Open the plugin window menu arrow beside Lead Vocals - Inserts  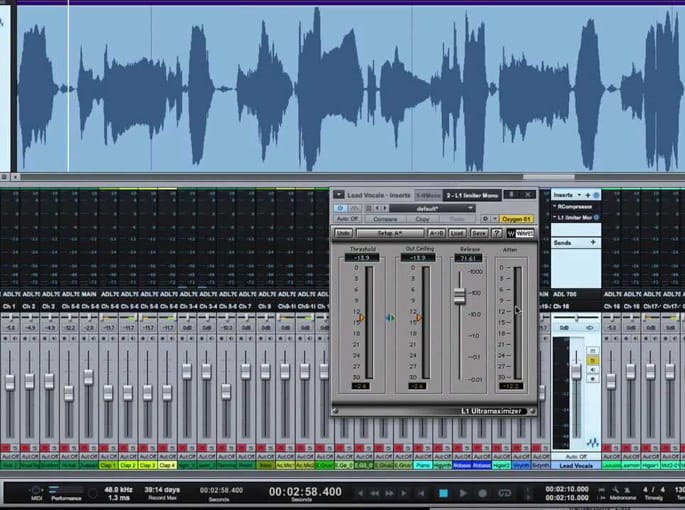[339, 195]
